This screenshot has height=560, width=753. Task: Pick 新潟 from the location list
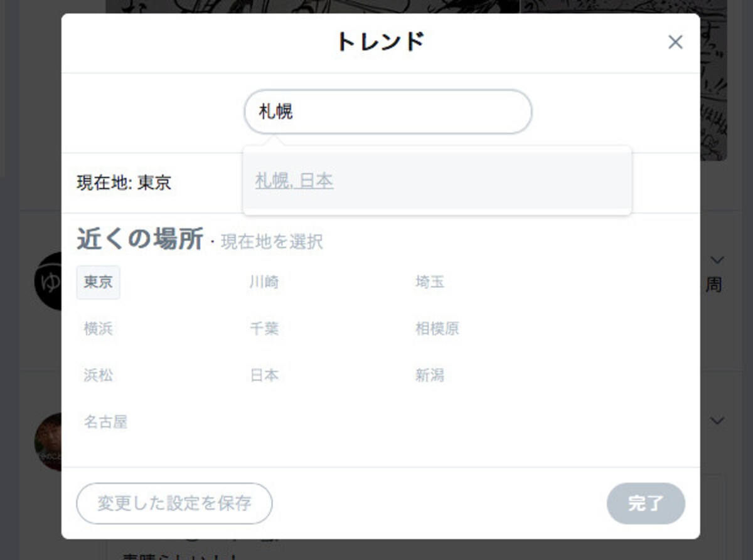[430, 376]
